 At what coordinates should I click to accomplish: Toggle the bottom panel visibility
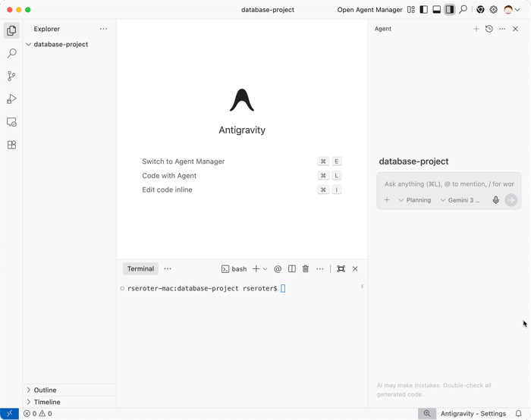[437, 10]
